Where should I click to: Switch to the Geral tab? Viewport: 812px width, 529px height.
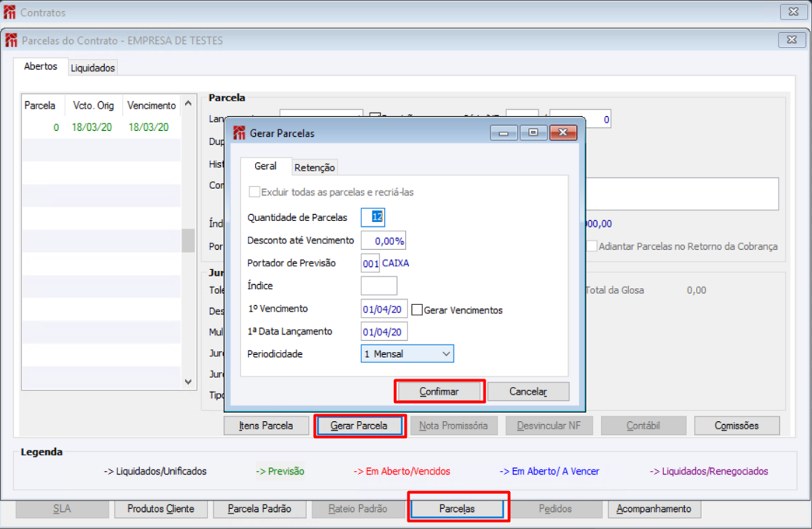265,166
